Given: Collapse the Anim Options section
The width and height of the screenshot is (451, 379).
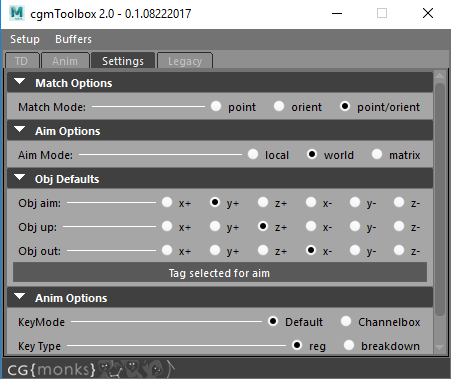Looking at the screenshot, I should tap(20, 297).
